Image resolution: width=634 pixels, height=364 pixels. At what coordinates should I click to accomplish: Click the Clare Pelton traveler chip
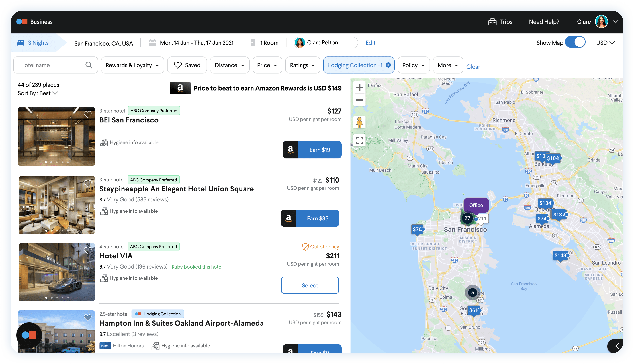326,42
